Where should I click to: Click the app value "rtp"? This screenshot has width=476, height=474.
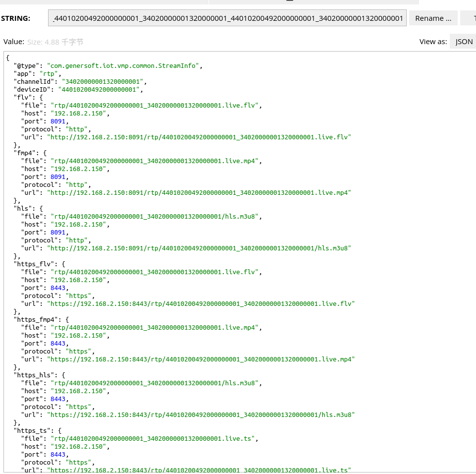[x=48, y=73]
